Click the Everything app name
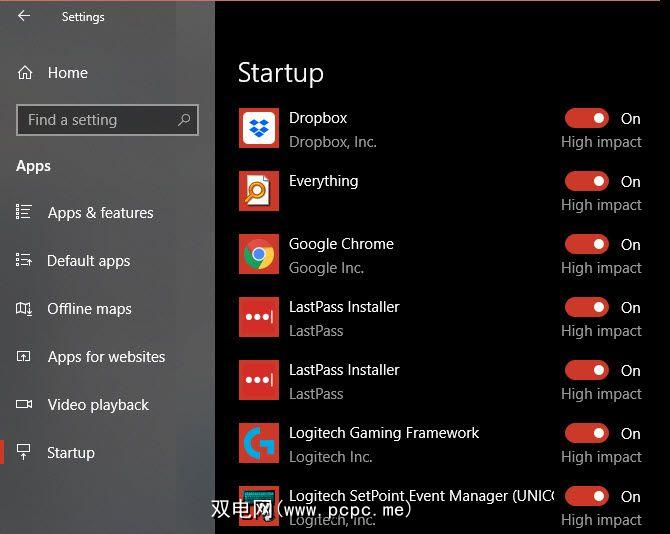This screenshot has height=534, width=670. (x=323, y=181)
